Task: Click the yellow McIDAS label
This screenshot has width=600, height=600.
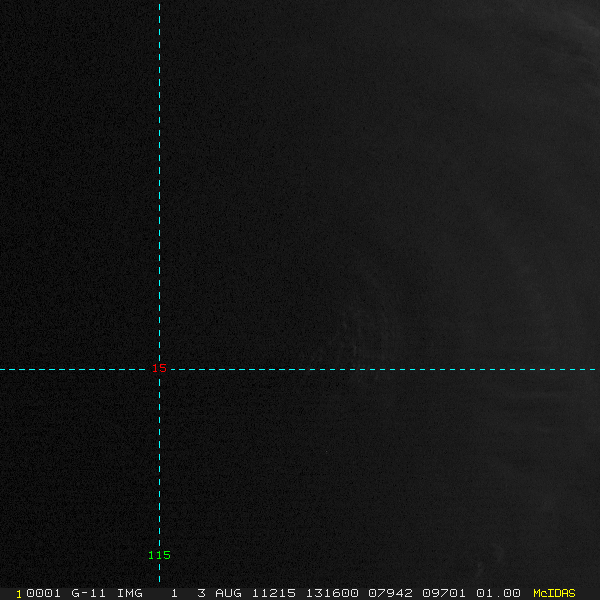Action: [554, 593]
